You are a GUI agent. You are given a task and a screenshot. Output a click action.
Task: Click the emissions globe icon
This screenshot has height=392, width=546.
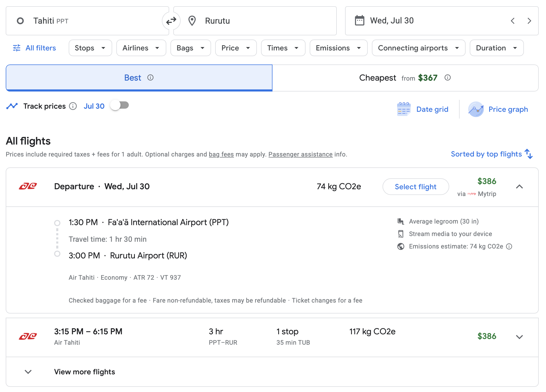[x=401, y=246]
